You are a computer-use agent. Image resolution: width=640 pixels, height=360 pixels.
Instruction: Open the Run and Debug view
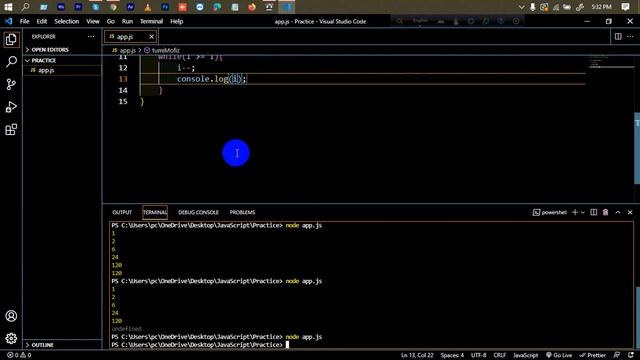tap(11, 107)
